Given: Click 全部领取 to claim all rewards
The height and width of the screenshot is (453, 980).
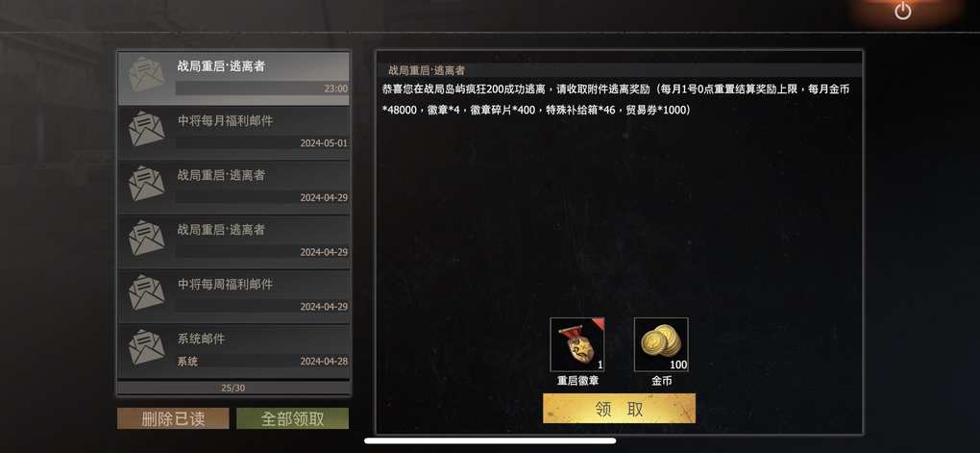Looking at the screenshot, I should [292, 418].
